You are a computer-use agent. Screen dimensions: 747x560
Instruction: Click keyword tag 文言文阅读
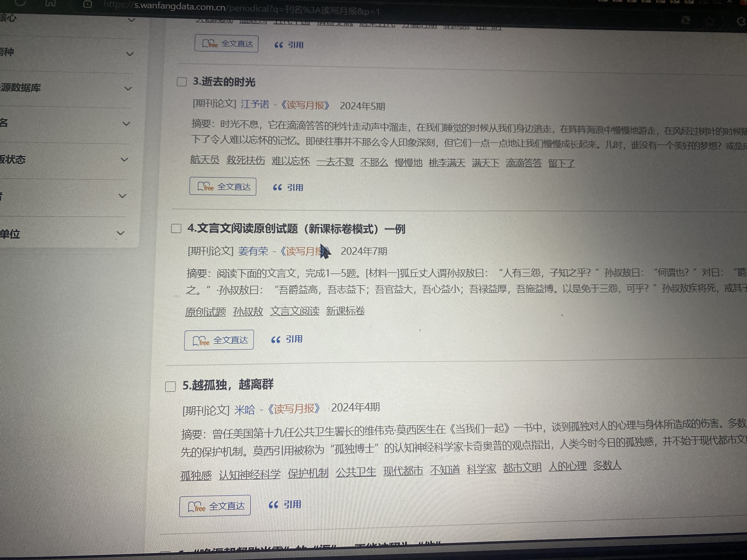click(294, 311)
